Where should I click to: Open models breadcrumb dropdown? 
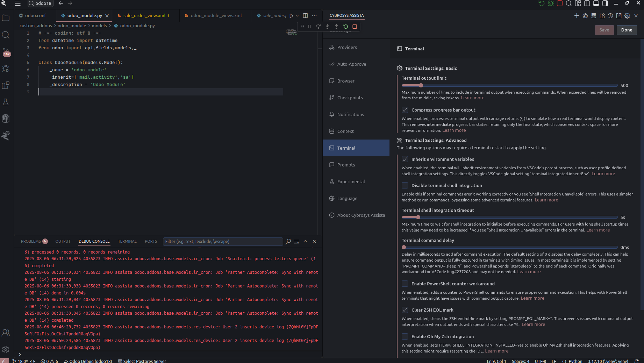tap(99, 26)
